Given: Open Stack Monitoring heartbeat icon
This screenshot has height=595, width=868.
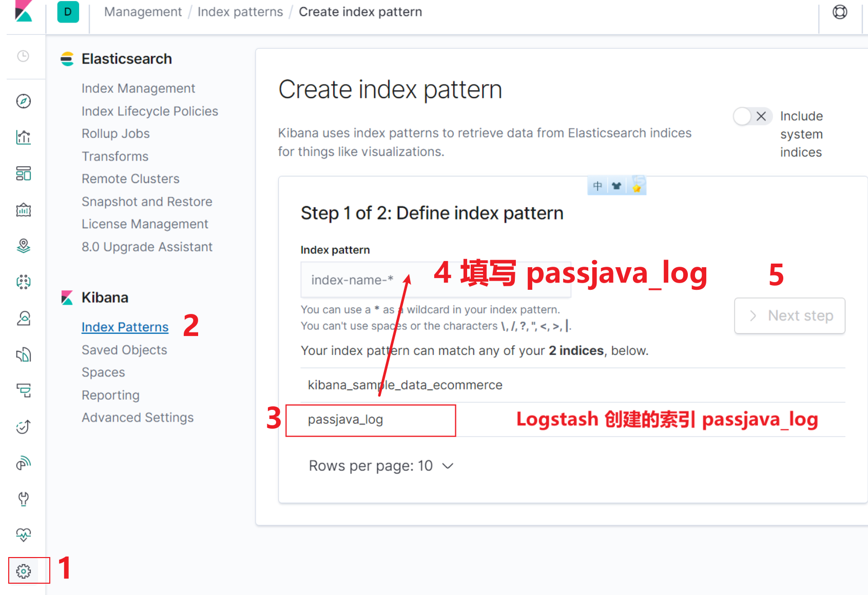Looking at the screenshot, I should coord(24,534).
